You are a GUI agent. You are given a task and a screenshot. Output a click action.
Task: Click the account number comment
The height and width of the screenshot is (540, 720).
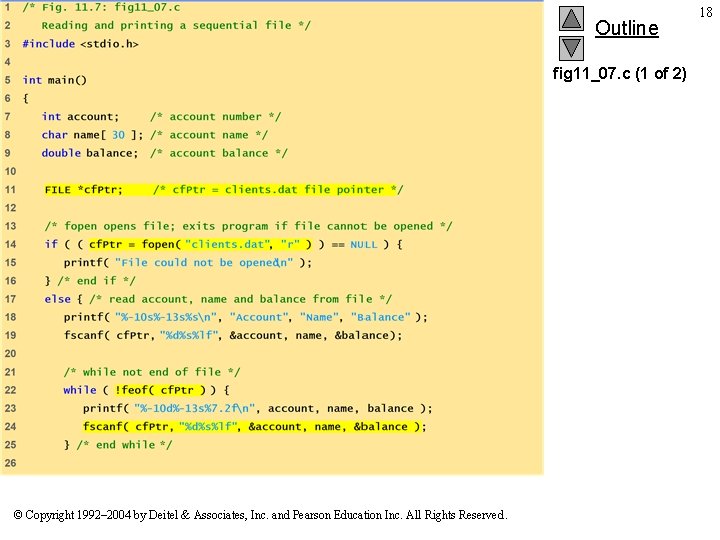[x=215, y=117]
